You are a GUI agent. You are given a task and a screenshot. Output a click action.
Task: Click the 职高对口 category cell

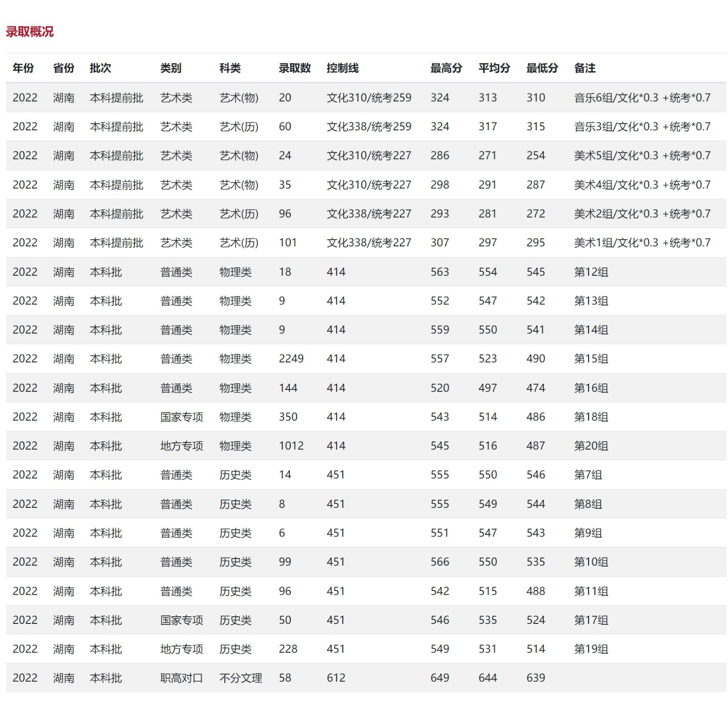[x=182, y=678]
